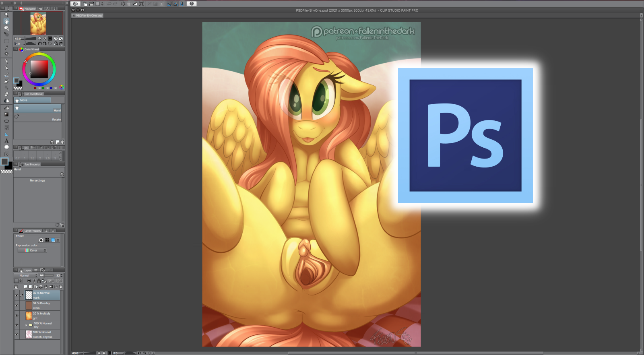The image size is (644, 355).
Task: Hide the grit layer
Action: click(17, 316)
